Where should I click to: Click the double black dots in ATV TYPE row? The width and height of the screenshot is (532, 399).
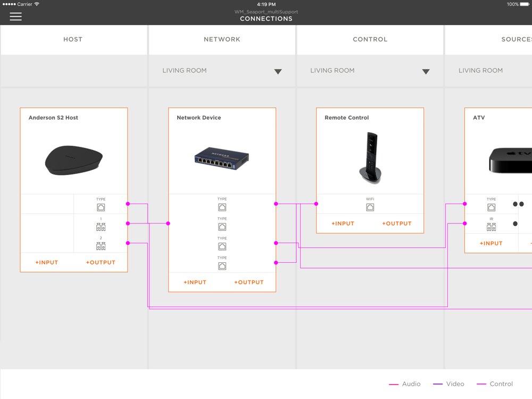pyautogui.click(x=518, y=204)
